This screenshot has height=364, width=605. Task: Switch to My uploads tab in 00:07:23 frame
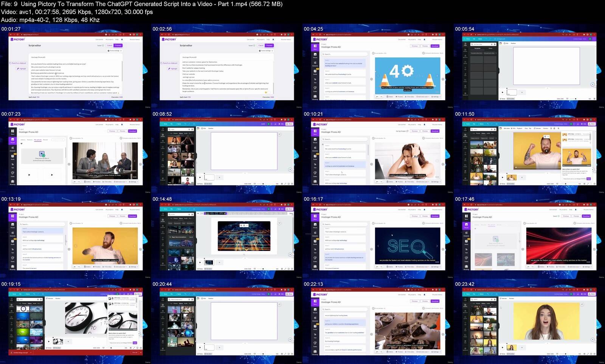coord(38,140)
